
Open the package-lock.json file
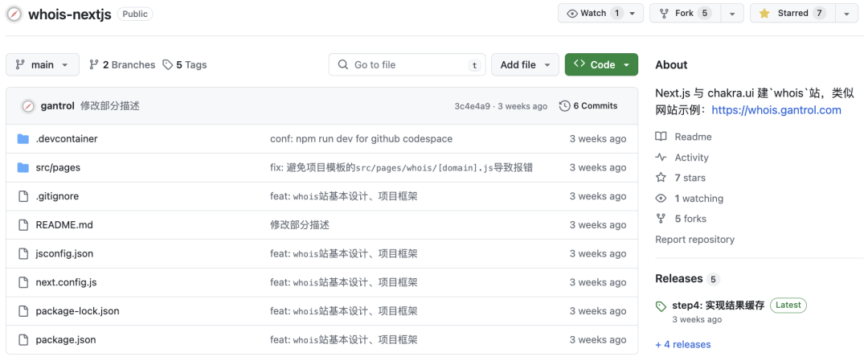pos(77,311)
